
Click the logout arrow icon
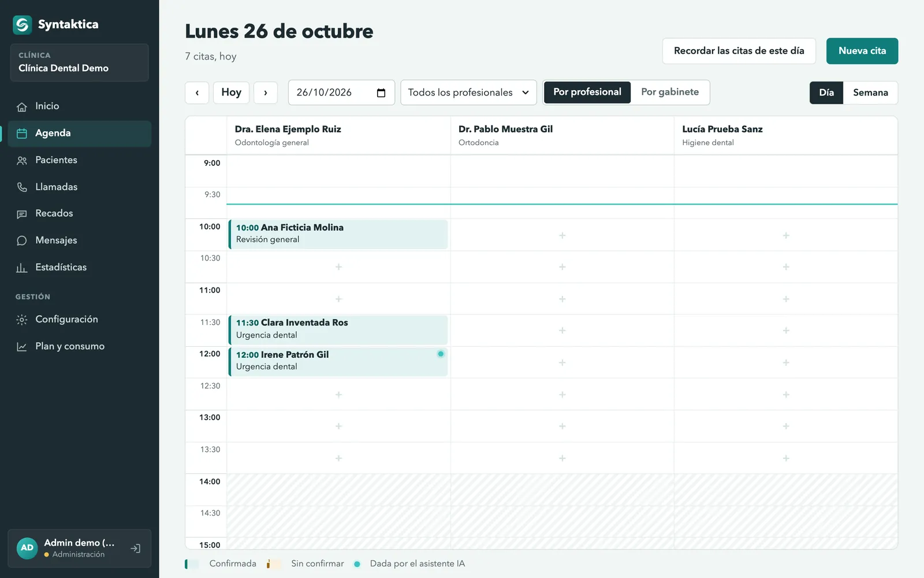coord(136,549)
